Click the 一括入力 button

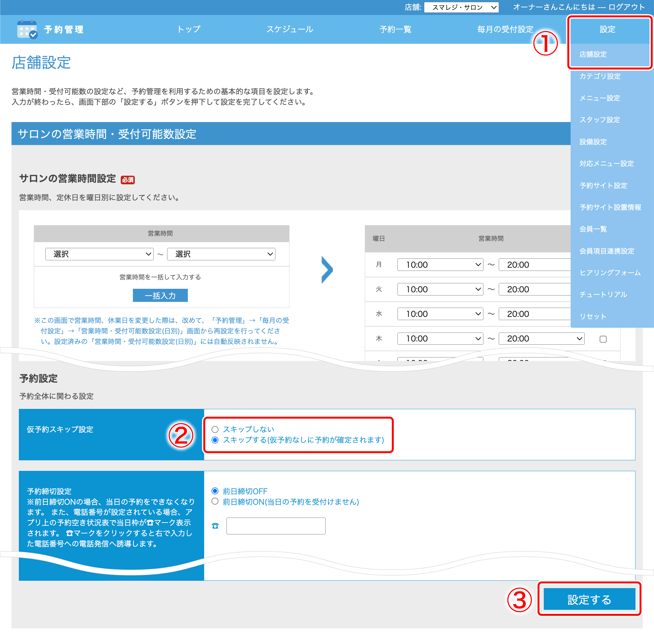pyautogui.click(x=160, y=295)
